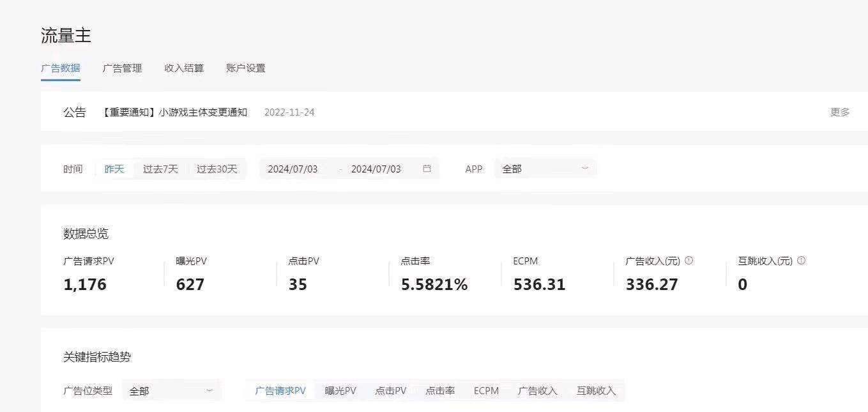Viewport: 868px width, 412px height.
Task: Expand the 广告位类型 dropdown
Action: (171, 390)
